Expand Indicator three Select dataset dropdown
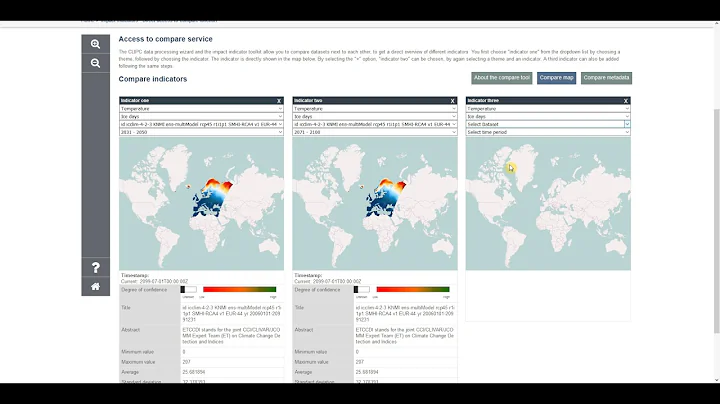This screenshot has height=404, width=720. click(548, 124)
